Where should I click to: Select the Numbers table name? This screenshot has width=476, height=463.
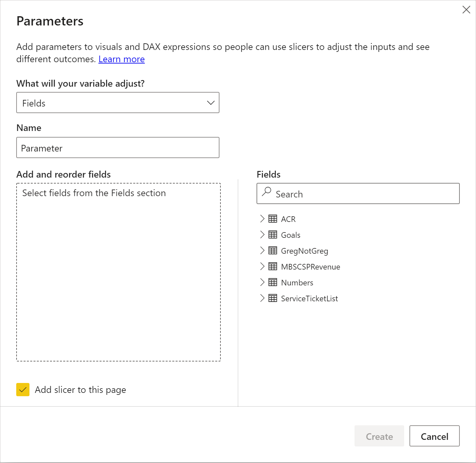pos(297,283)
